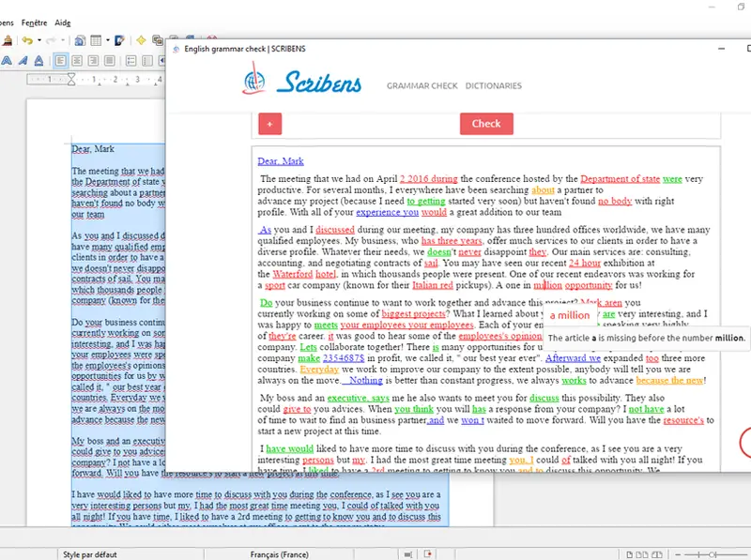The width and height of the screenshot is (751, 560).
Task: Click the underlined 'Italian red' error
Action: (433, 285)
